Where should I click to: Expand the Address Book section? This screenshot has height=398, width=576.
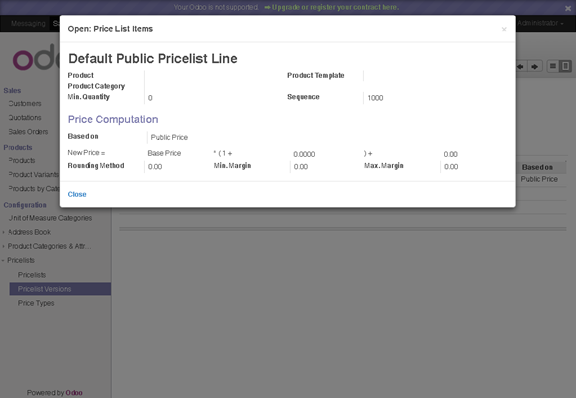coord(29,232)
